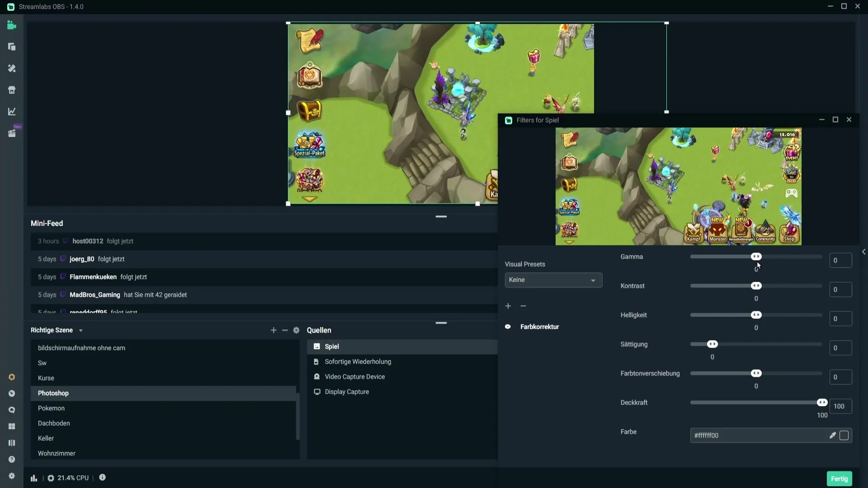Add a new filter with the plus icon
Image resolution: width=868 pixels, height=488 pixels.
click(508, 306)
